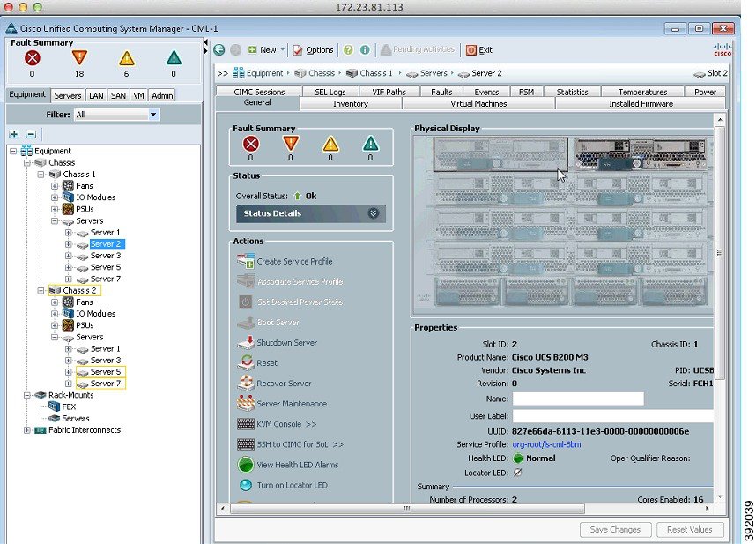Switch to the Inventory tab
The image size is (756, 544).
[349, 103]
